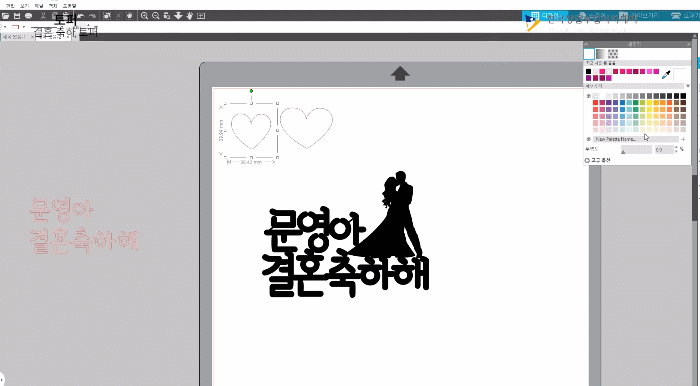
Task: Click the drag zoom down-arrow icon
Action: click(x=178, y=16)
